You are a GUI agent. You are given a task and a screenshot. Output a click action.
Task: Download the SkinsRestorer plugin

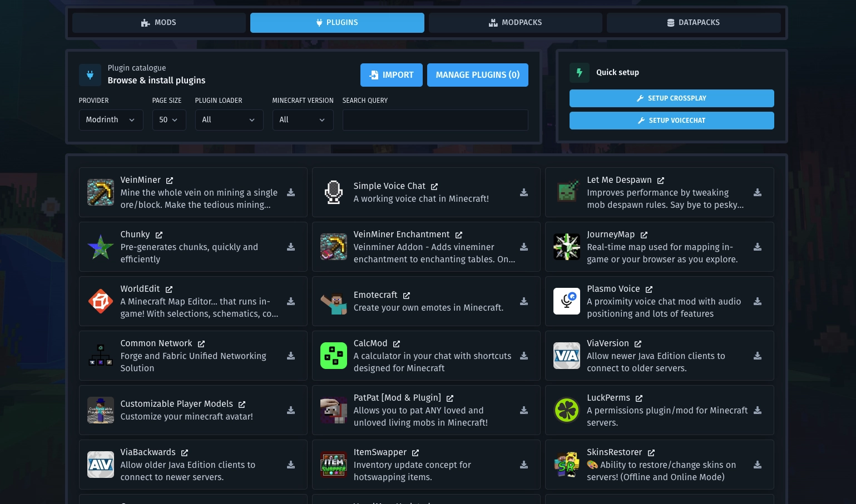click(758, 465)
